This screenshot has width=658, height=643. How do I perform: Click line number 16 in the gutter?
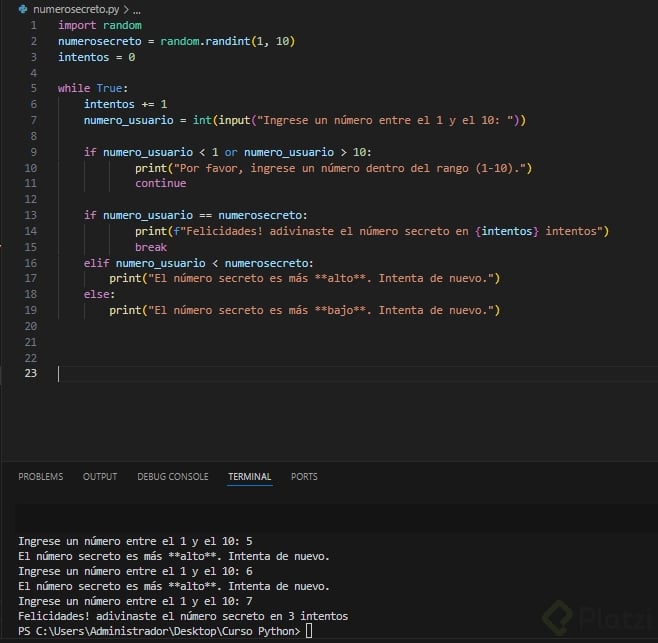tap(31, 263)
